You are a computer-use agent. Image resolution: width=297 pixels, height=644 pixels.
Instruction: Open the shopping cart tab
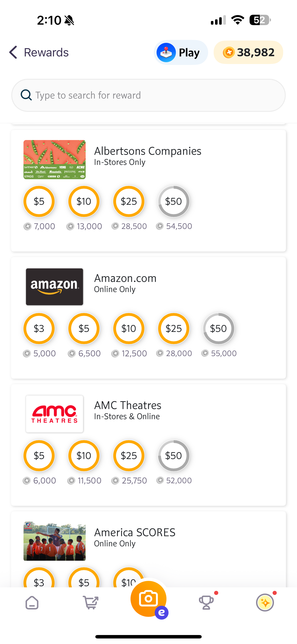[x=90, y=603]
